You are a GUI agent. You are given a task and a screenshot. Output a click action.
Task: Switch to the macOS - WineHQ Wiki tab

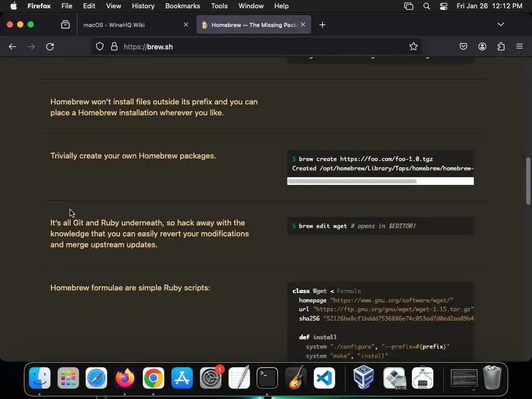tap(135, 25)
